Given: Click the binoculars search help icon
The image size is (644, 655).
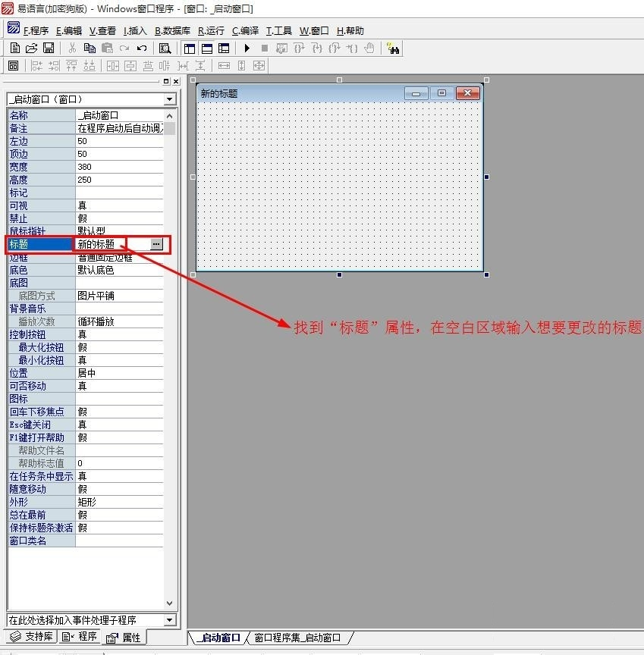Looking at the screenshot, I should 393,49.
